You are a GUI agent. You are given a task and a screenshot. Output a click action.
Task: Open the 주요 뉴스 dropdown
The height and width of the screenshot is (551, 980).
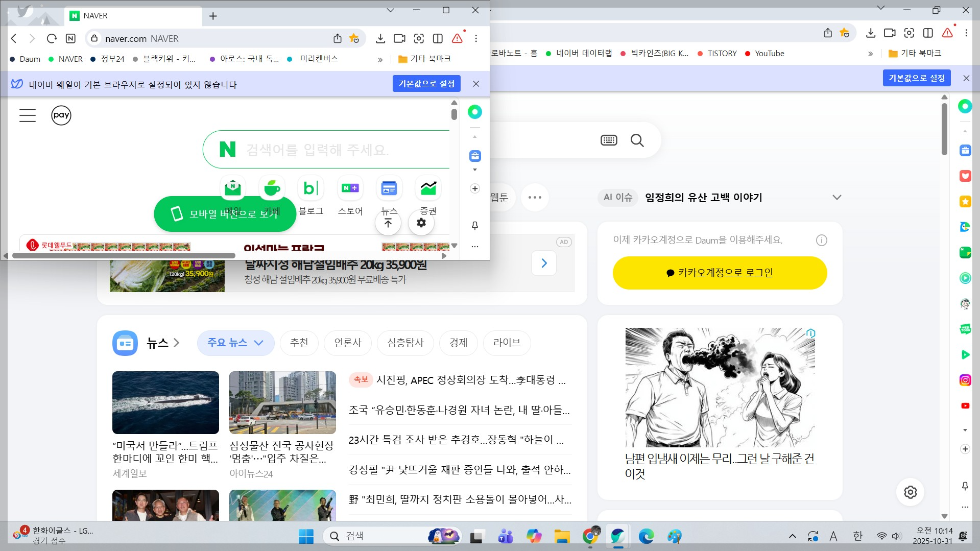(x=235, y=343)
